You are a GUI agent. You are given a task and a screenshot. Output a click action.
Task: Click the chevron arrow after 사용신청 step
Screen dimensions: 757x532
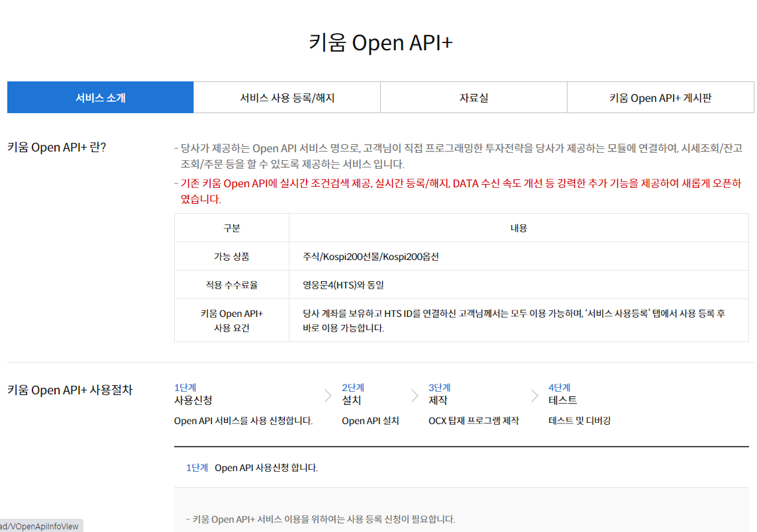[x=328, y=396]
